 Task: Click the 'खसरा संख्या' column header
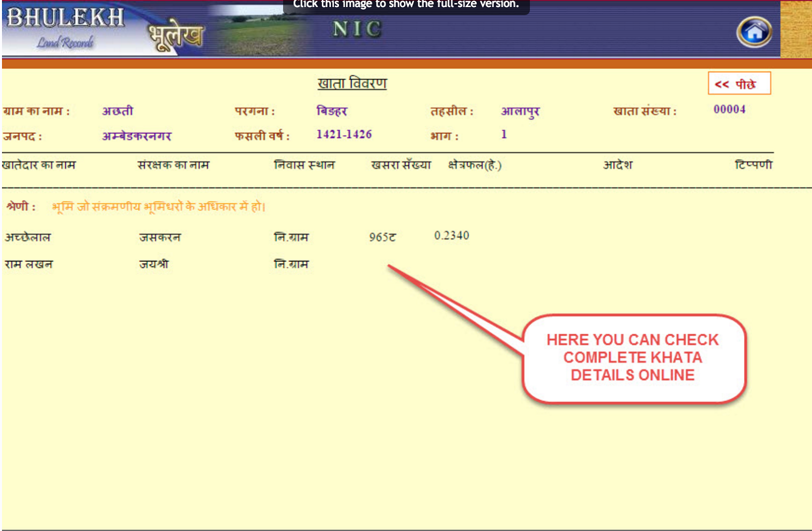(x=401, y=165)
